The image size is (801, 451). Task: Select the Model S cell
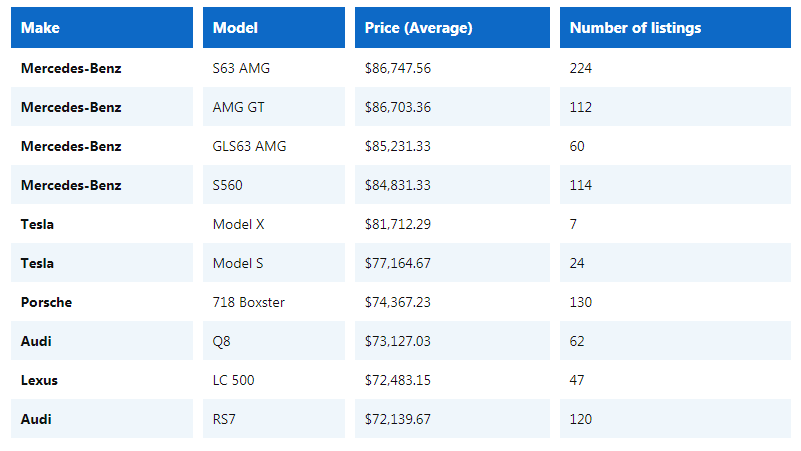coord(274,263)
